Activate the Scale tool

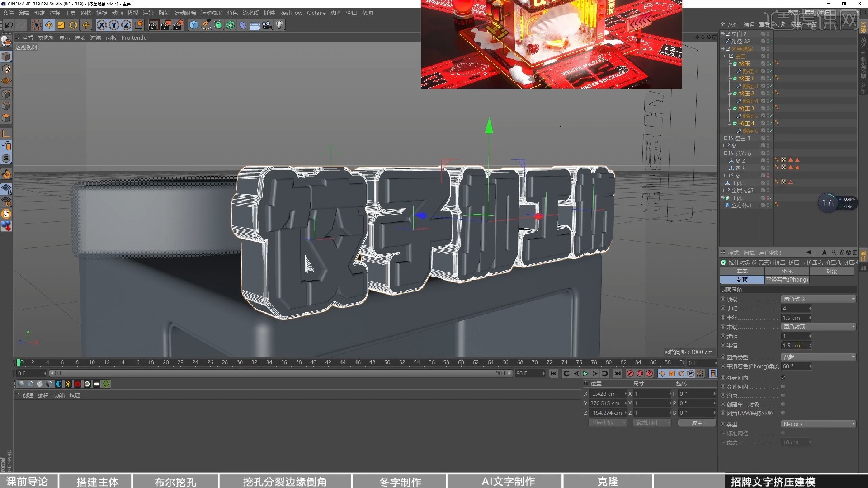pyautogui.click(x=61, y=25)
